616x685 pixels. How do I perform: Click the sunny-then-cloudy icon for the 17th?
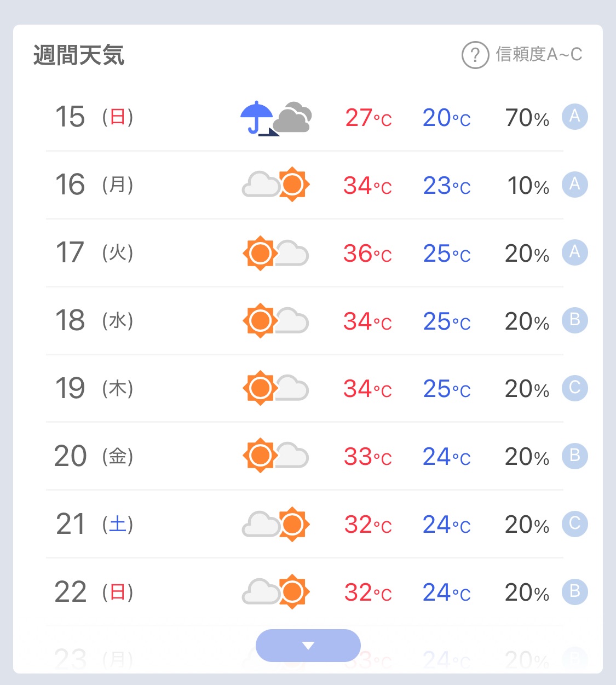276,253
